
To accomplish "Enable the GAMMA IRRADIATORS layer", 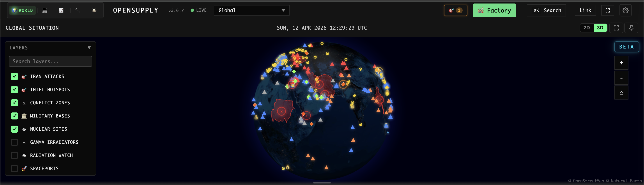I will point(14,142).
